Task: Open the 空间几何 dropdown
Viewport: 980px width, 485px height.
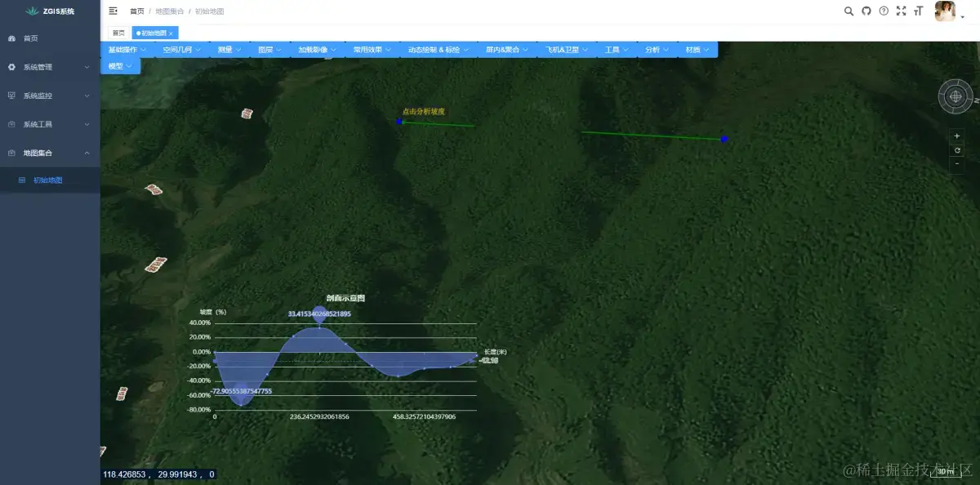Action: (181, 50)
